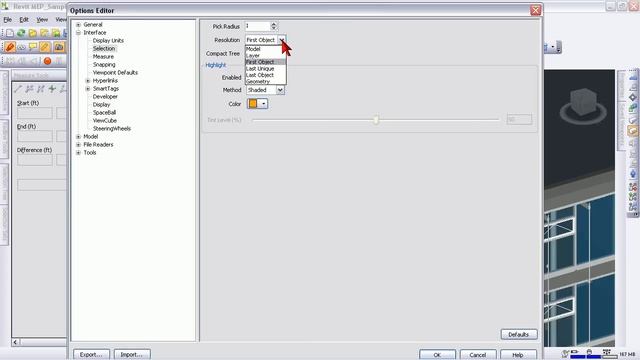Screen dimensions: 640x360
Task: Click the Difference (ft) field in Measure panel
Action: [x=35, y=160]
